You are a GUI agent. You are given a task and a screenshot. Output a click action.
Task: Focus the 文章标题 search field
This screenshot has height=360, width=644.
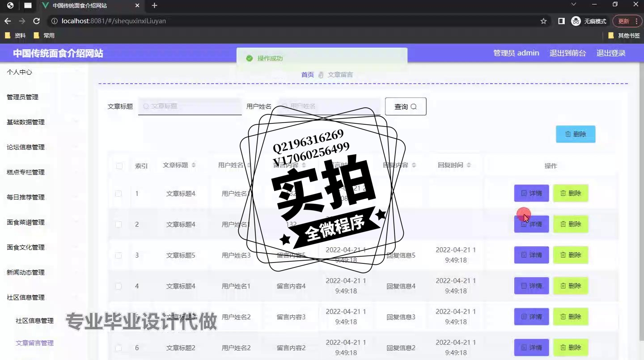190,106
